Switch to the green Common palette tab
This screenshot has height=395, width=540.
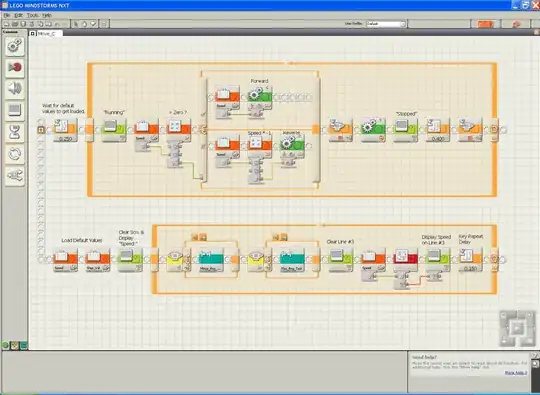6,345
